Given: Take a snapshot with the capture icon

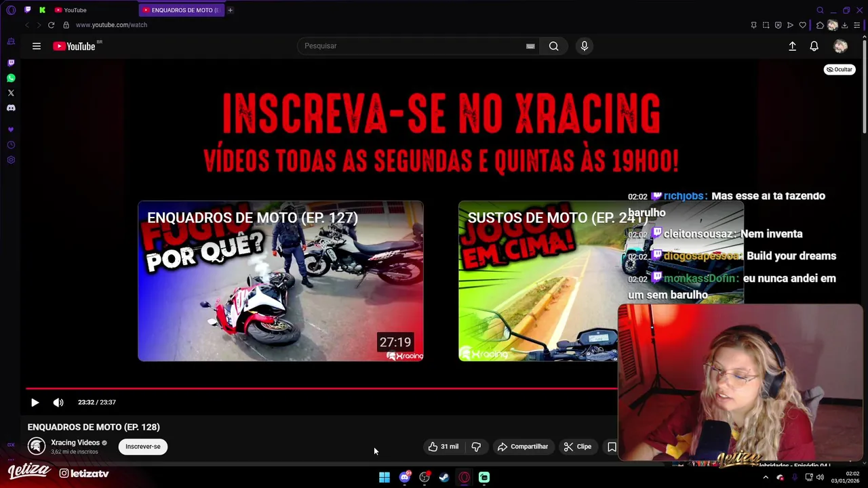Looking at the screenshot, I should point(766,25).
